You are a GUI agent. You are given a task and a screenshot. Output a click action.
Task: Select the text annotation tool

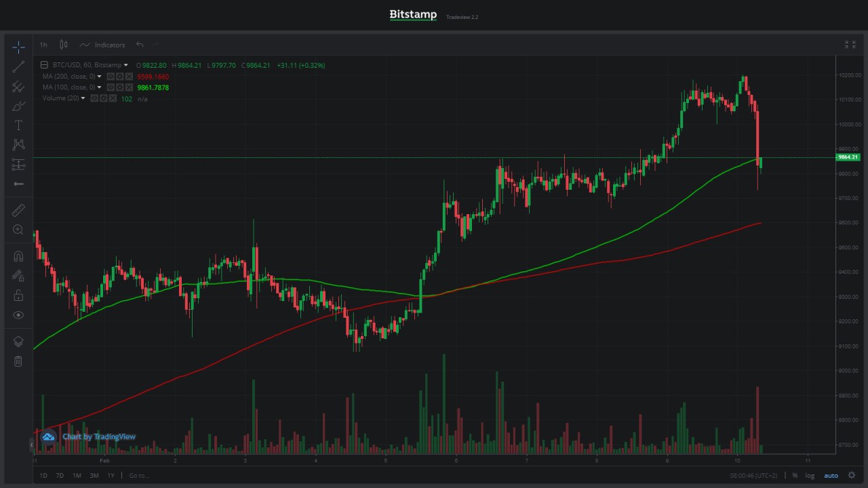18,125
